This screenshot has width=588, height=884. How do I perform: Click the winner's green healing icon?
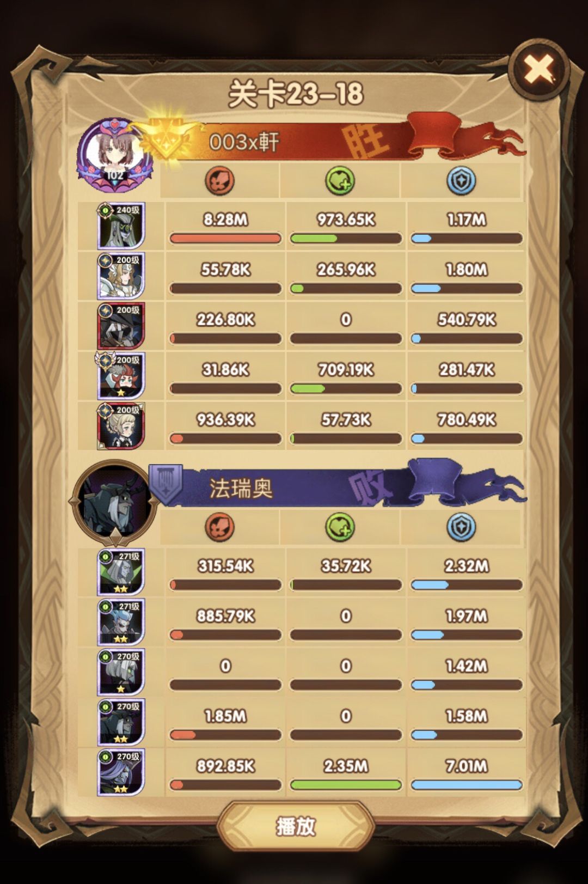[340, 180]
